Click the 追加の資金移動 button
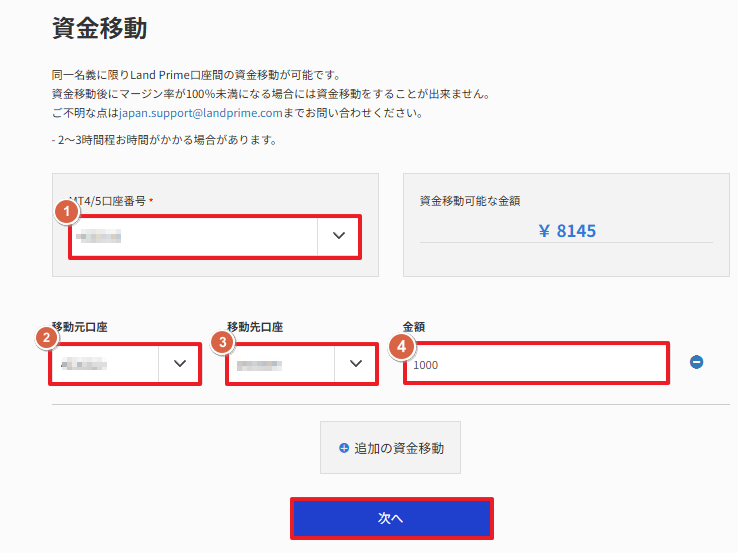This screenshot has width=738, height=553. pos(390,448)
